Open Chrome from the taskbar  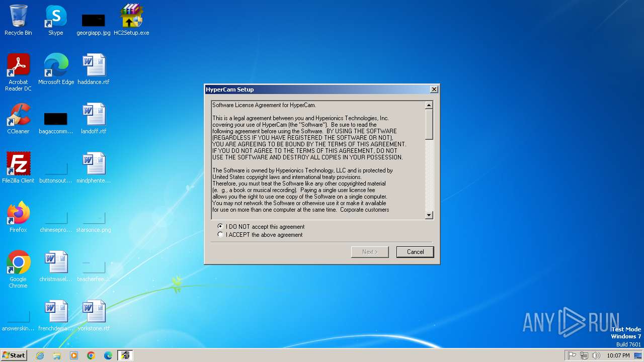91,355
